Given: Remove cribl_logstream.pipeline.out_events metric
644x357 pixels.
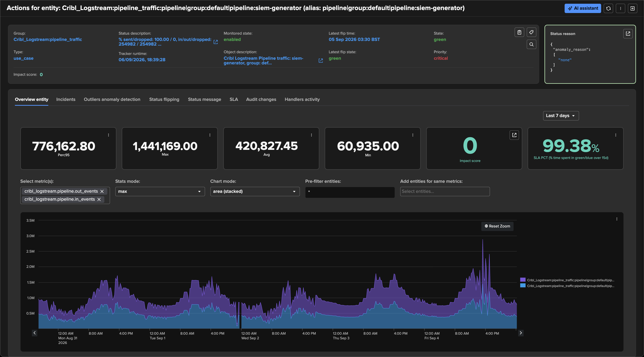Looking at the screenshot, I should pos(102,191).
